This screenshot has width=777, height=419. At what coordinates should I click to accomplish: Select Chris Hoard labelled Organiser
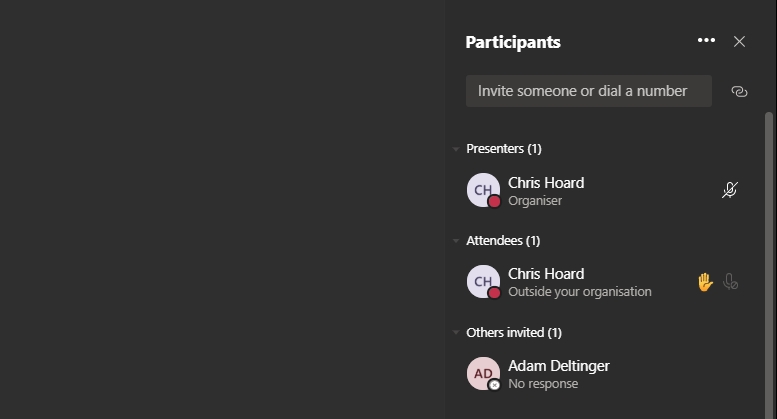pyautogui.click(x=546, y=183)
